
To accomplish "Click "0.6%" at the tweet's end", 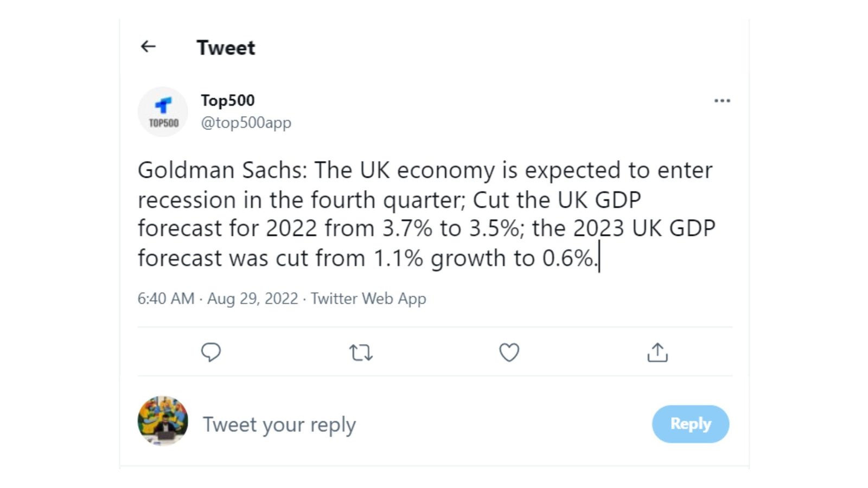I will (x=567, y=258).
